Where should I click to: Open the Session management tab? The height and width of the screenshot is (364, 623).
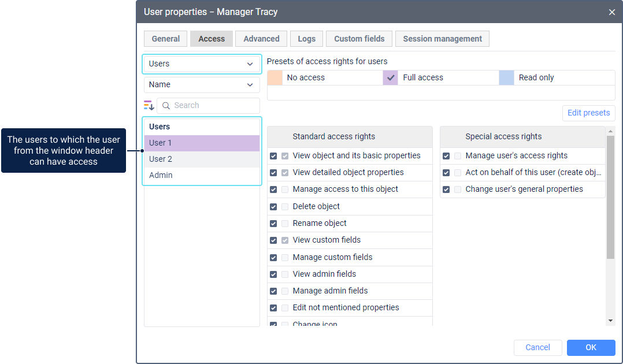442,39
